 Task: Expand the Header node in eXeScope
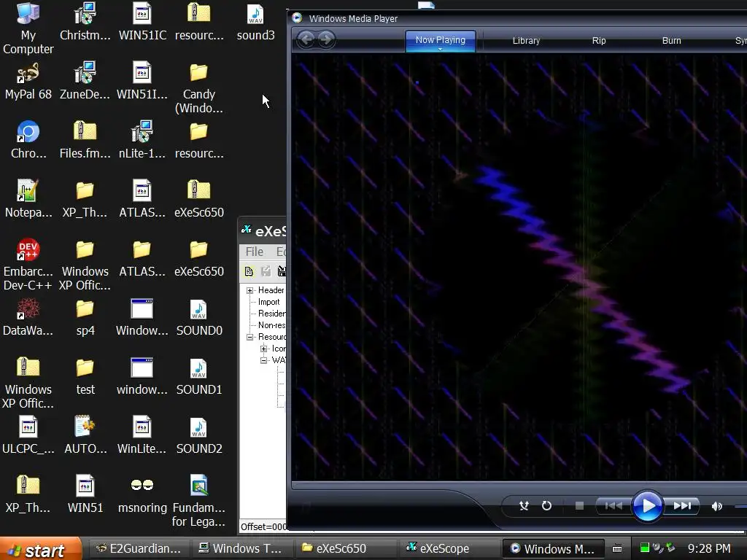(249, 290)
